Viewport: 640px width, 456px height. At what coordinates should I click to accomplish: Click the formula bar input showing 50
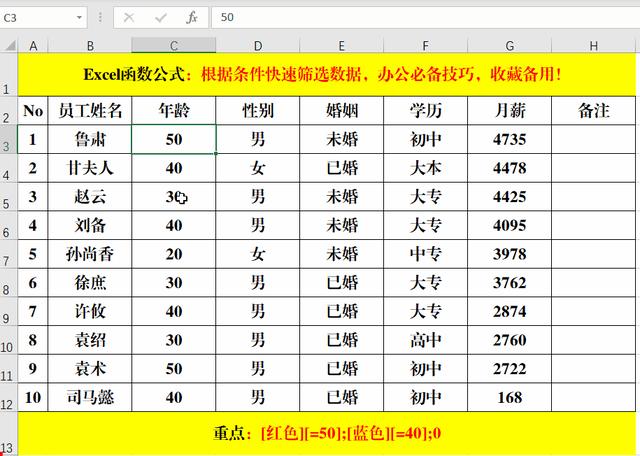tap(425, 18)
